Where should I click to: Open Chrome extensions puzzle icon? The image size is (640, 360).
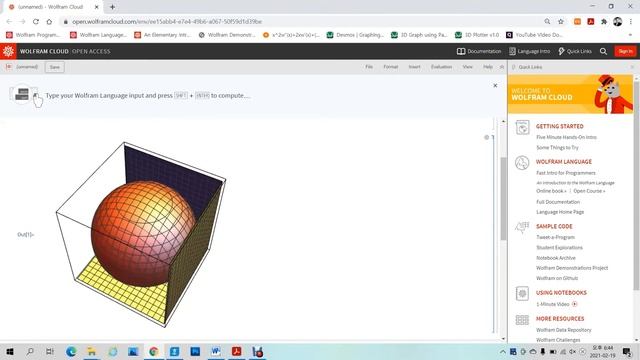pos(604,22)
